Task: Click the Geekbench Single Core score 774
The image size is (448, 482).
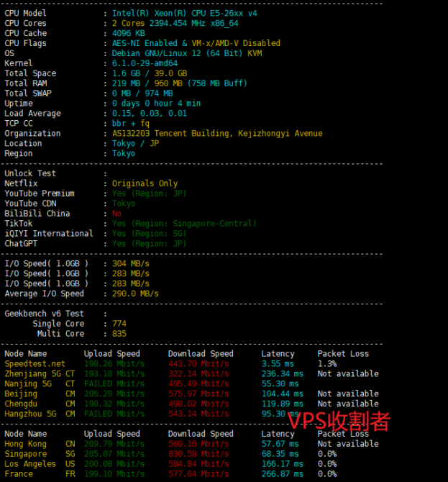Action: 119,324
